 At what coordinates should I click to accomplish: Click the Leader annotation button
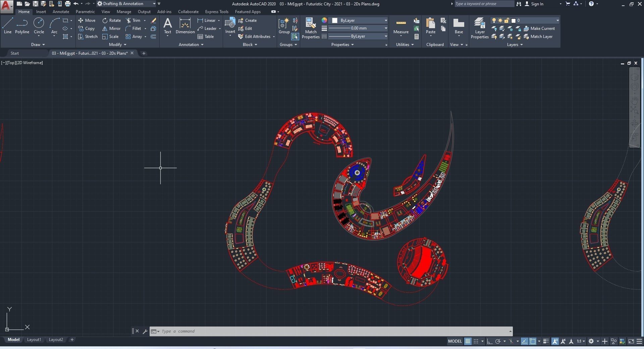point(207,29)
